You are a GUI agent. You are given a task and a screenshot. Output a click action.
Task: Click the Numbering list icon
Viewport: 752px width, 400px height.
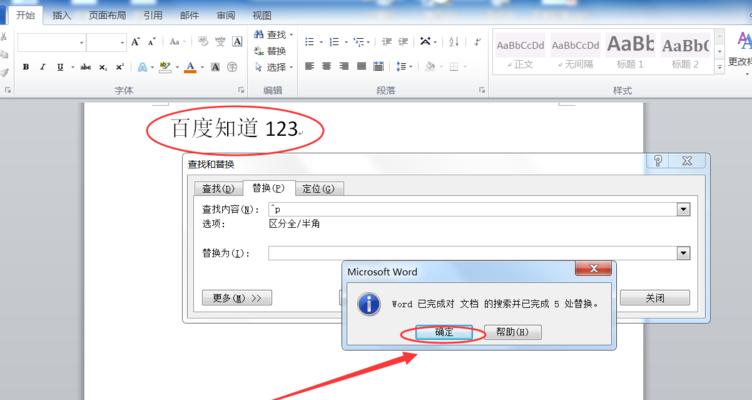tap(334, 42)
